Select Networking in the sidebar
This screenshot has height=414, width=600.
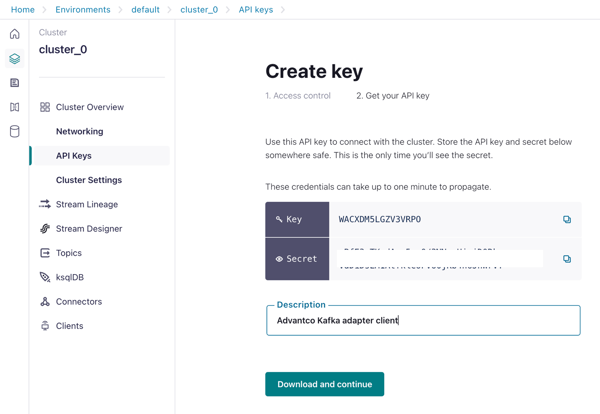(x=80, y=131)
